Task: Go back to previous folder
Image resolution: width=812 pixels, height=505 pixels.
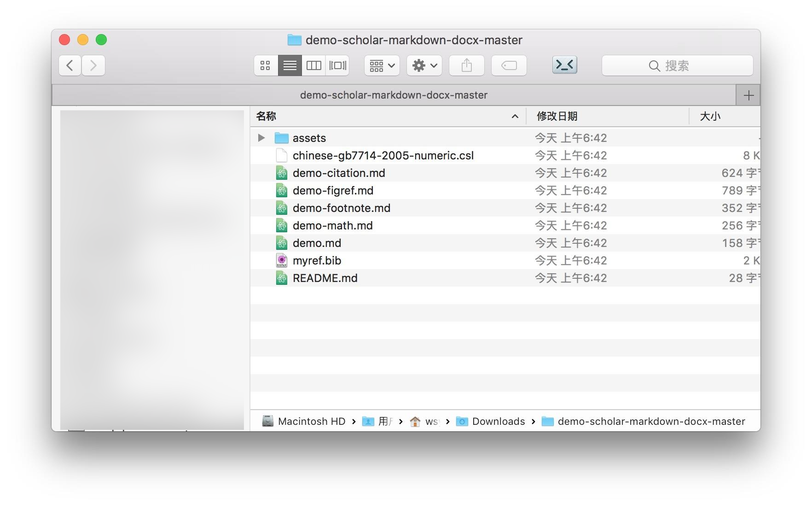Action: [x=70, y=65]
